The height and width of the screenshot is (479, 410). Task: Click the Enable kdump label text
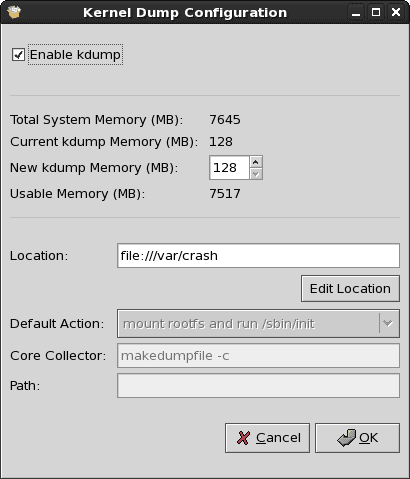coord(75,55)
